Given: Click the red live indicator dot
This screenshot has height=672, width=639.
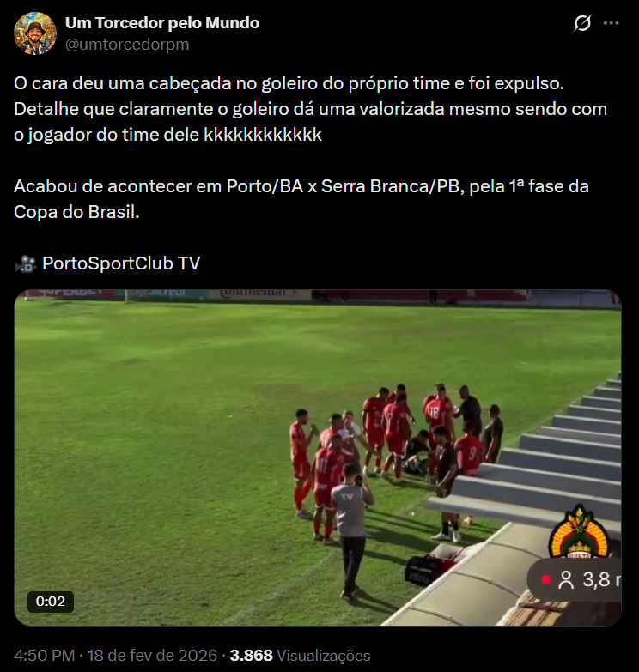Looking at the screenshot, I should [x=545, y=580].
